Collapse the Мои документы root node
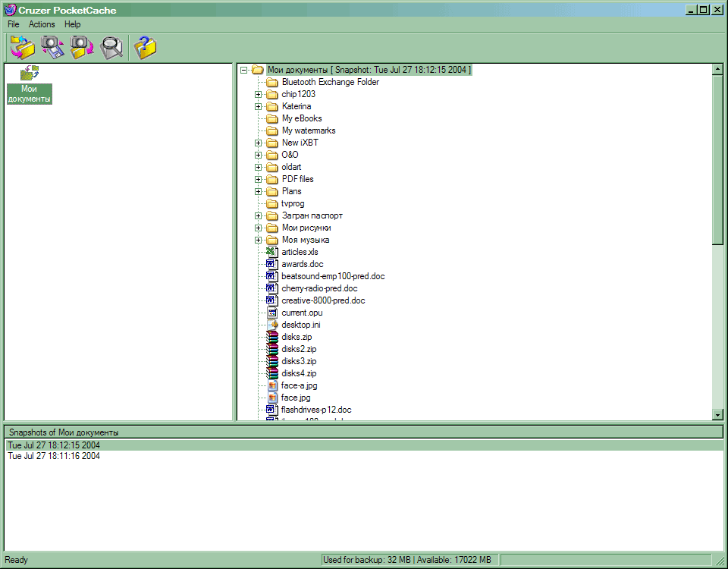Screen dimensions: 728x569 [243, 70]
